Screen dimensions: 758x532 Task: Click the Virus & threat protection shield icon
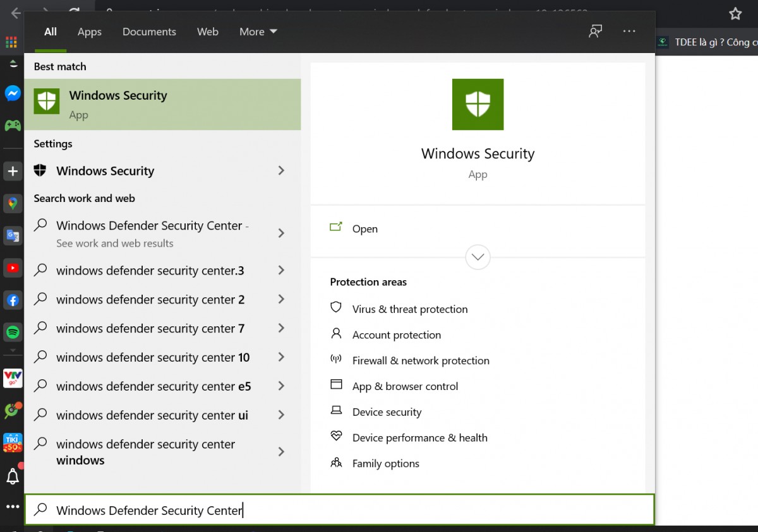[x=336, y=308]
